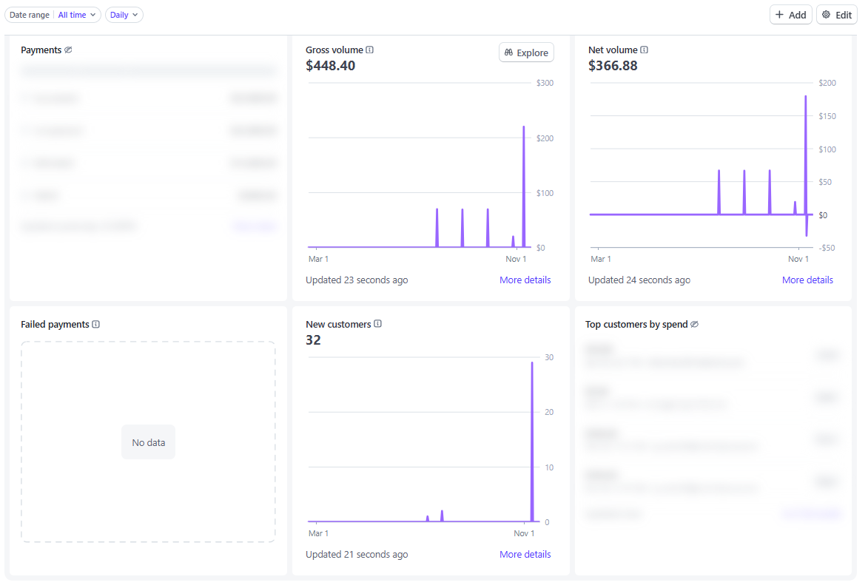Select the magnifying glass icon in Explore button
The width and height of the screenshot is (868, 588).
508,52
